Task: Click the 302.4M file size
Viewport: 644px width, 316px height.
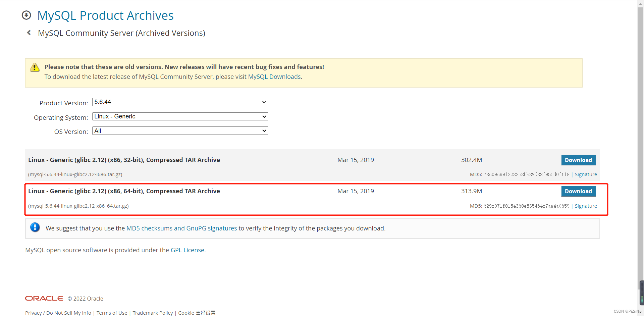Action: (x=471, y=160)
